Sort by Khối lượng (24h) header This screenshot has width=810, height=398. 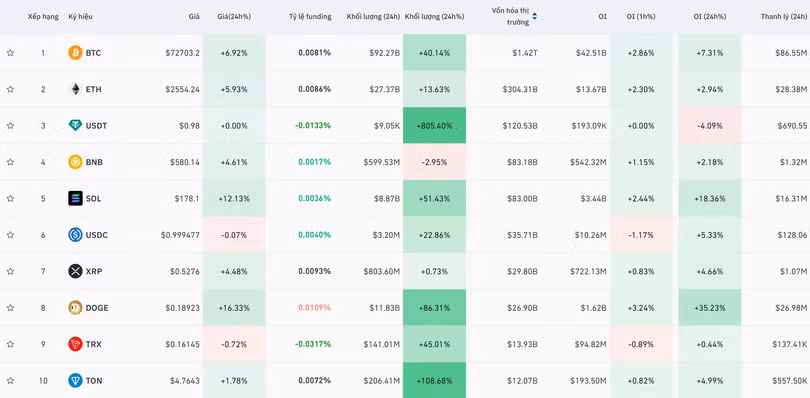click(373, 17)
